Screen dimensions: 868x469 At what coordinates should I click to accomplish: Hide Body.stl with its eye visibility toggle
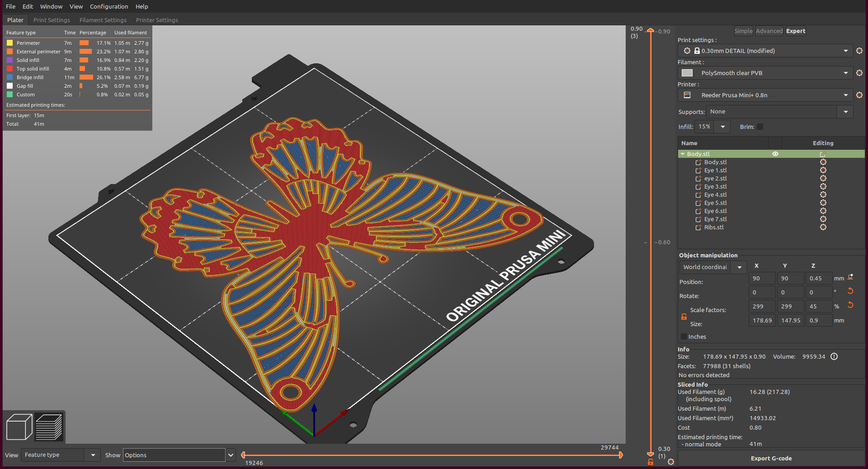coord(775,154)
